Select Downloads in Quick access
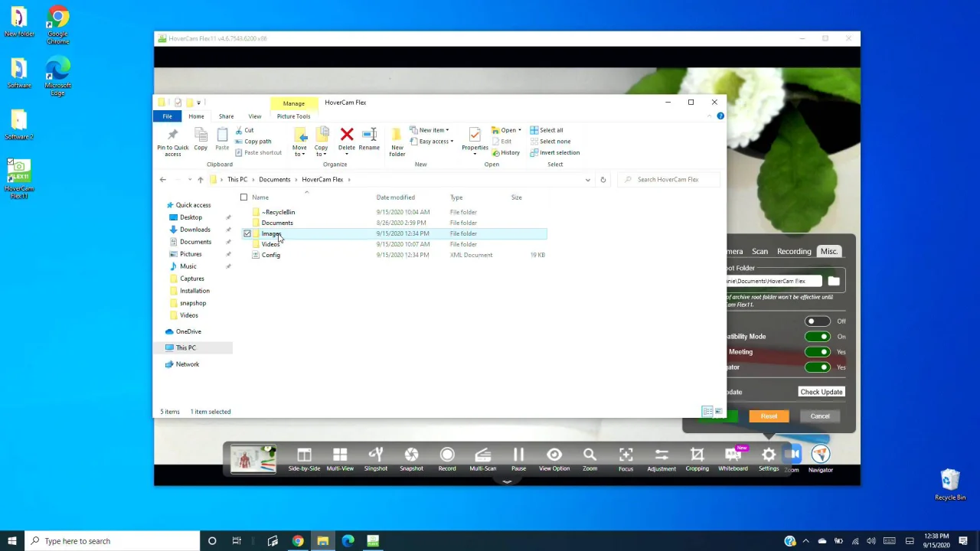 (194, 230)
